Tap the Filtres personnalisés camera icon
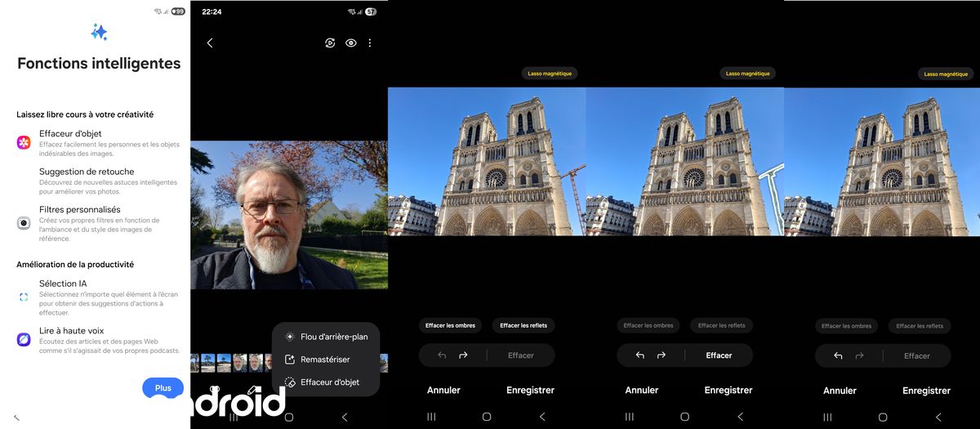The width and height of the screenshot is (980, 429). tap(24, 223)
